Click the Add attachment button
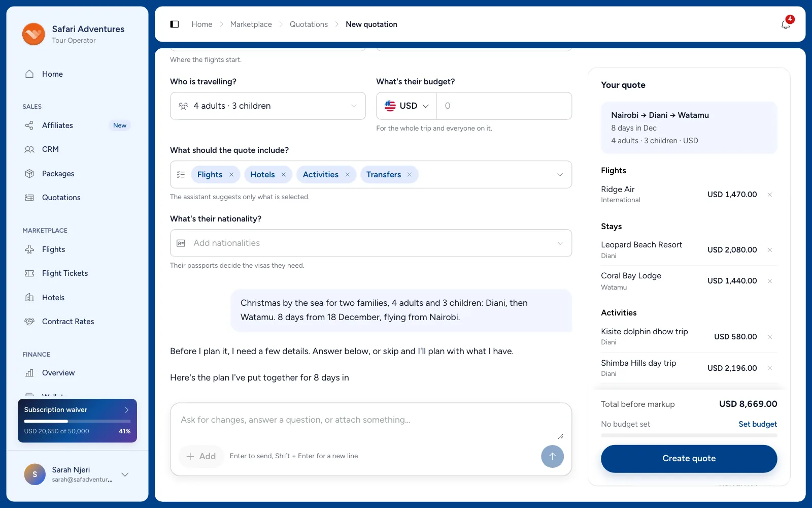 201,456
